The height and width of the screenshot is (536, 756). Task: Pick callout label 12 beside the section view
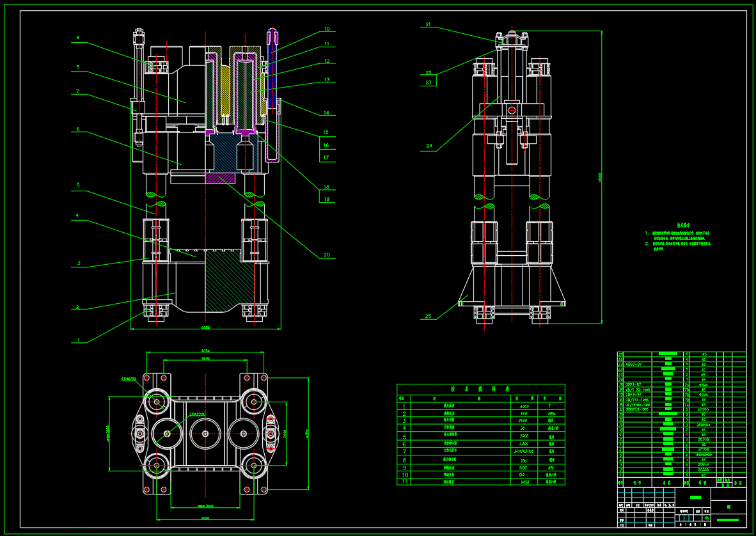tap(327, 61)
